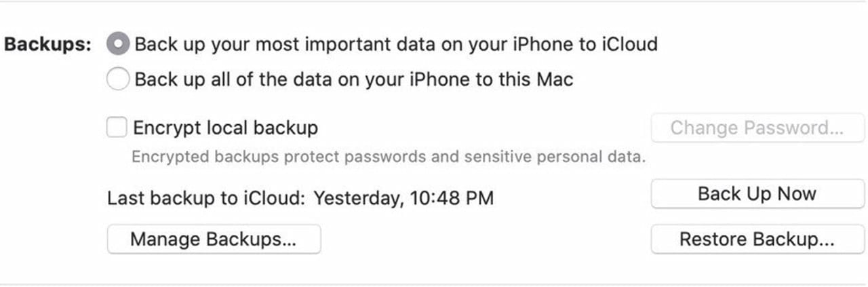This screenshot has height=287, width=868.
Task: Click the Restore Backup button
Action: [x=757, y=240]
